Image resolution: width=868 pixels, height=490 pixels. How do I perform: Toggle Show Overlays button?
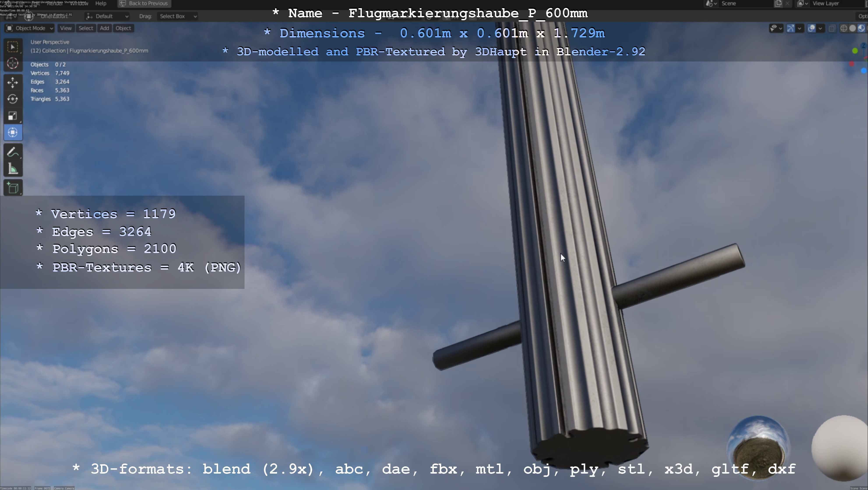click(x=811, y=28)
